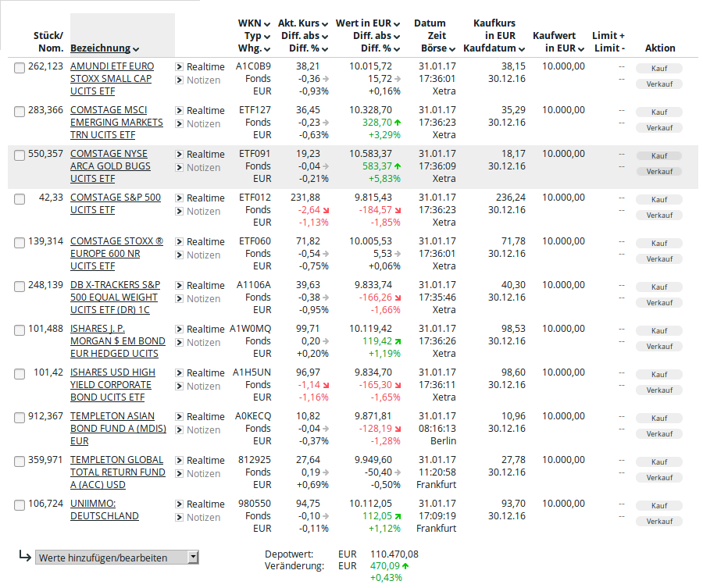Image resolution: width=703 pixels, height=588 pixels.
Task: Check the COMSTAGE S&P 500 row checkbox
Action: pos(20,199)
